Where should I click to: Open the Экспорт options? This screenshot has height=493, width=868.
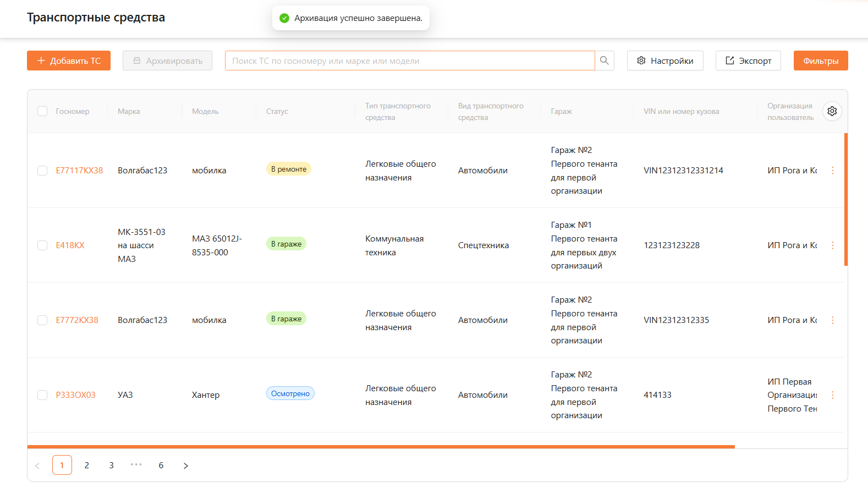pos(748,61)
